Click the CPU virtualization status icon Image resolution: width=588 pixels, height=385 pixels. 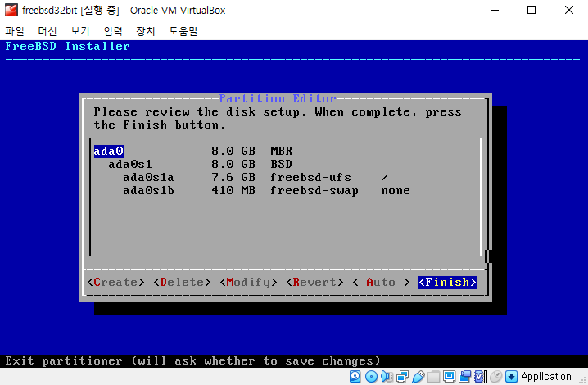point(481,376)
